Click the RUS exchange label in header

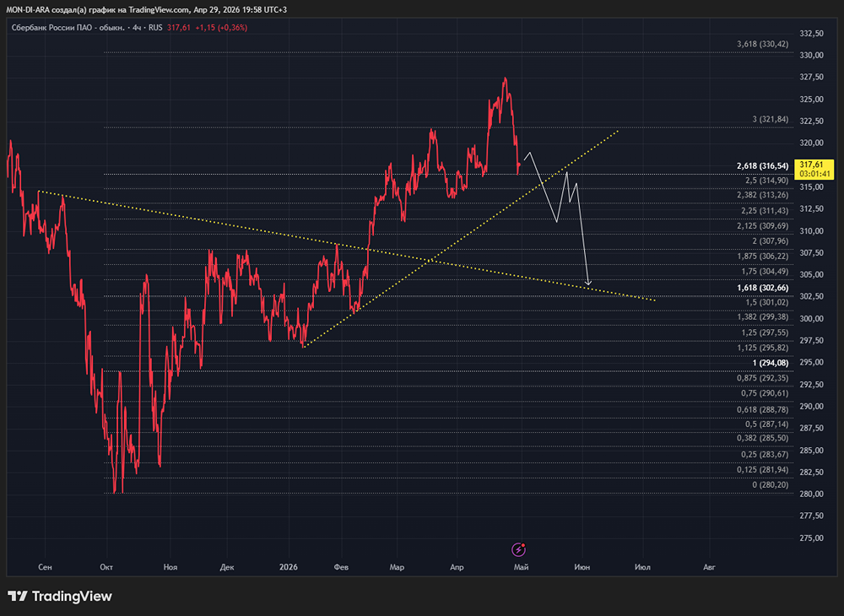point(155,28)
